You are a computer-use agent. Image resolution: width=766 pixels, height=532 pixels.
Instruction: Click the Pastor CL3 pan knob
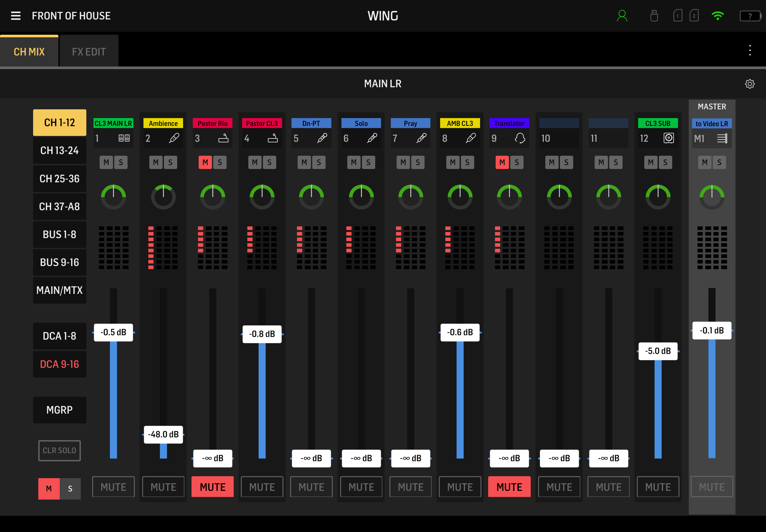click(x=262, y=197)
